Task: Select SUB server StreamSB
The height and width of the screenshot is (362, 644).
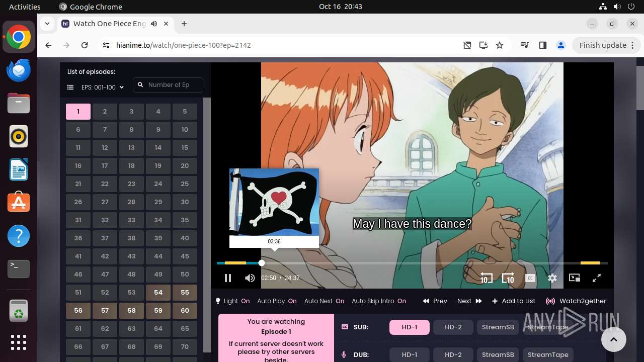Action: (498, 327)
